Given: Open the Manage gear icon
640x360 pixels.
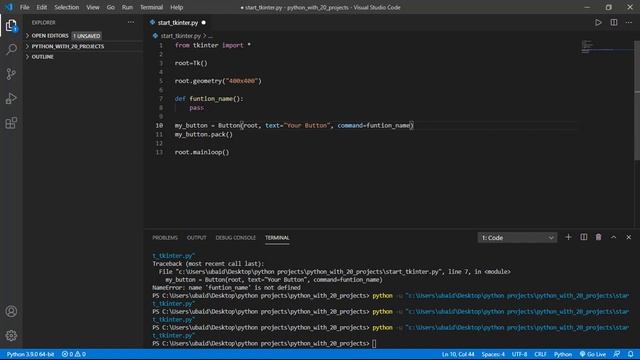Looking at the screenshot, I should point(11,336).
